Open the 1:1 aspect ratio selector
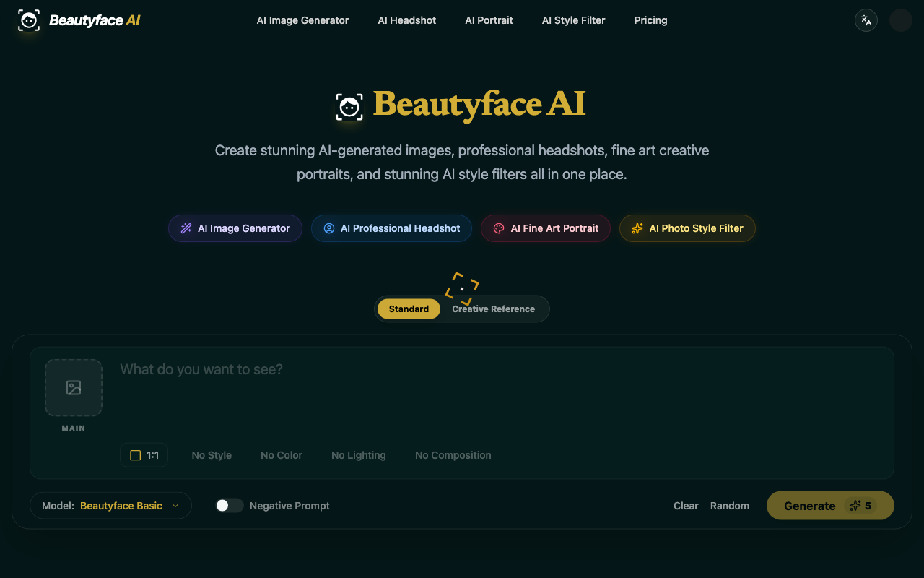 pos(144,455)
